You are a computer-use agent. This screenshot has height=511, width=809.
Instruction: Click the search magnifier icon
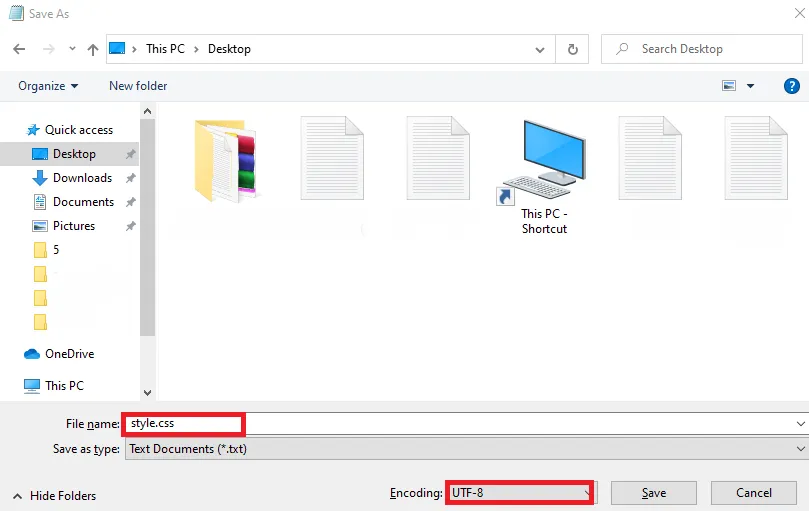[622, 49]
